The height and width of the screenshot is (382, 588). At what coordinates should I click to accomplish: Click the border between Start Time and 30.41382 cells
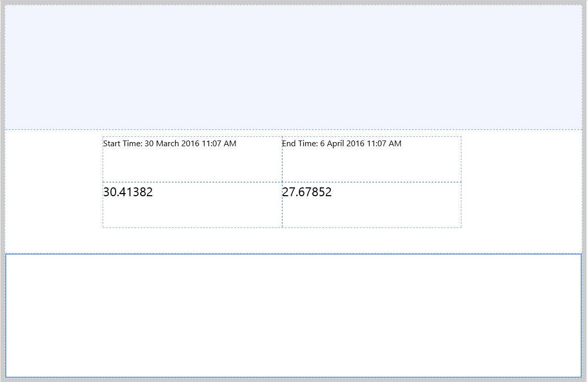tap(192, 182)
